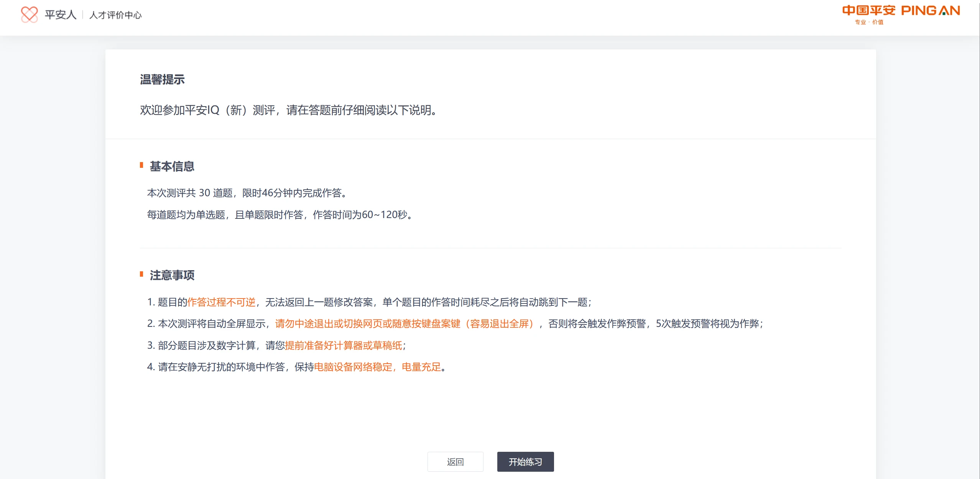Click the orange text 作答过程不可逆
This screenshot has height=479, width=980.
click(x=221, y=302)
